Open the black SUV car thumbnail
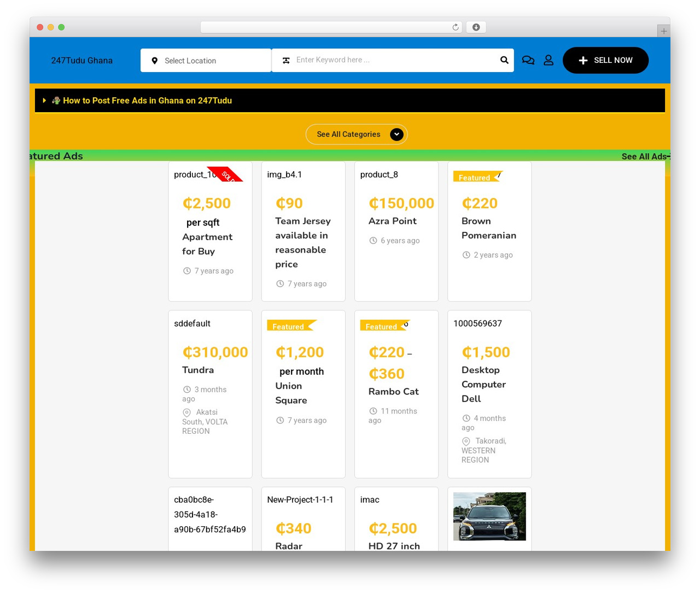This screenshot has height=593, width=700. click(x=489, y=516)
